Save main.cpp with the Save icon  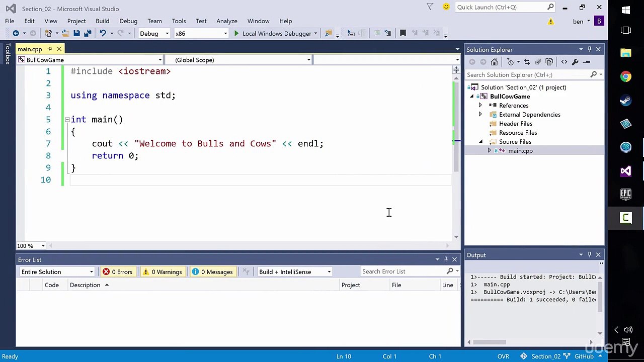(x=76, y=33)
